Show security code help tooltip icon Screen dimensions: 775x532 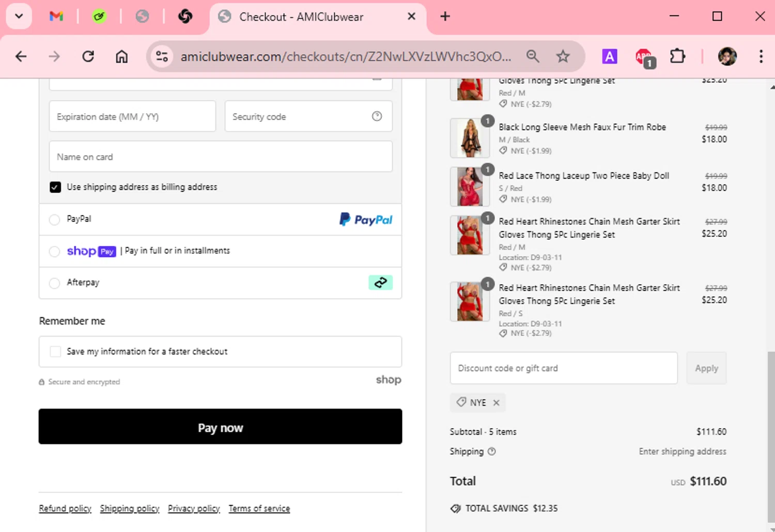[377, 116]
